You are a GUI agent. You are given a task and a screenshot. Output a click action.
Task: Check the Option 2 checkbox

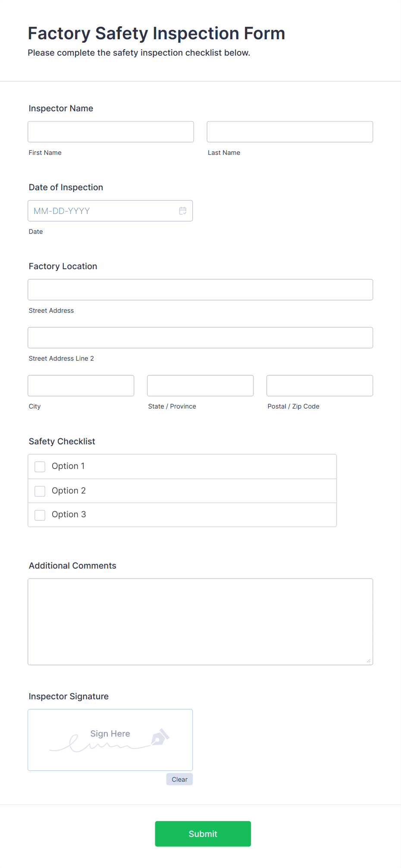click(x=40, y=491)
